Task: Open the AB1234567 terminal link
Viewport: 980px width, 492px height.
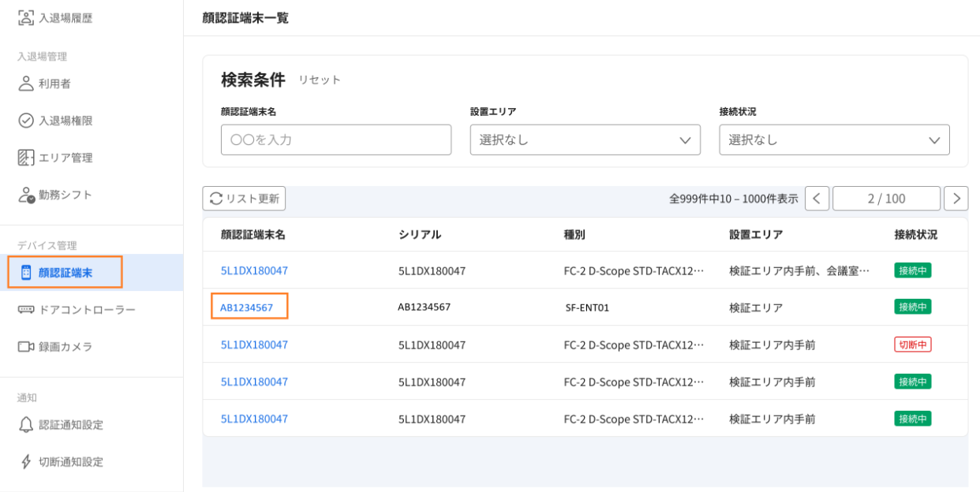Action: click(247, 307)
